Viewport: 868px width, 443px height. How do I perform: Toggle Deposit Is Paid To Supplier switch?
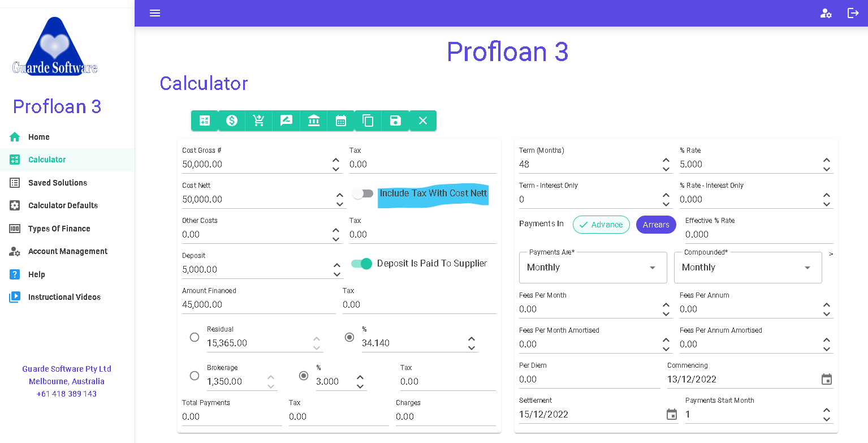click(362, 264)
